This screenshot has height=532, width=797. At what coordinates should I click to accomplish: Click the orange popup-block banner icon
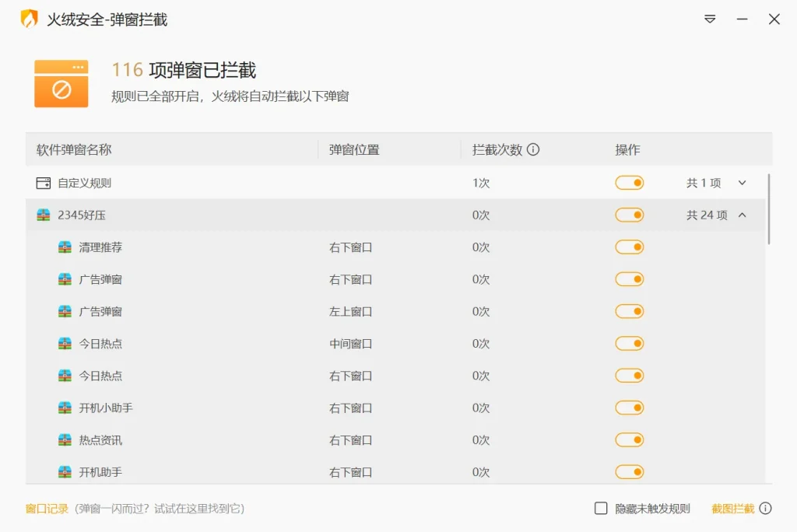click(x=61, y=84)
